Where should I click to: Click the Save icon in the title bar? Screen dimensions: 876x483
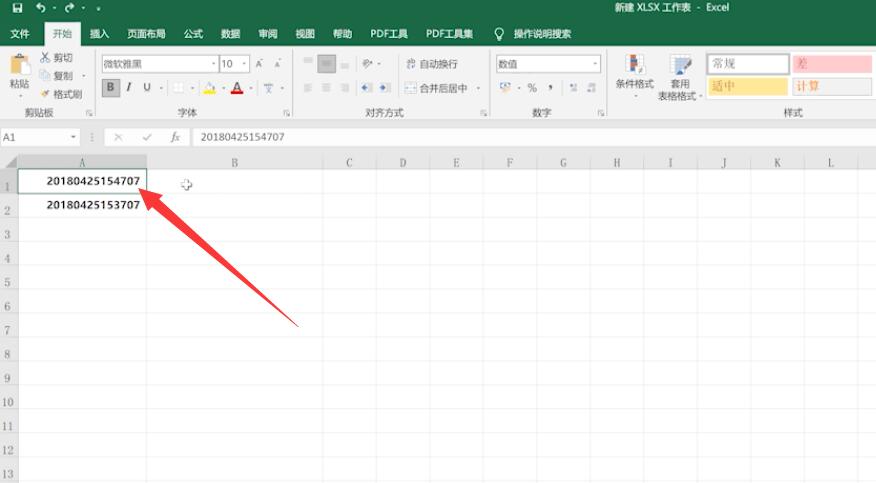point(17,8)
